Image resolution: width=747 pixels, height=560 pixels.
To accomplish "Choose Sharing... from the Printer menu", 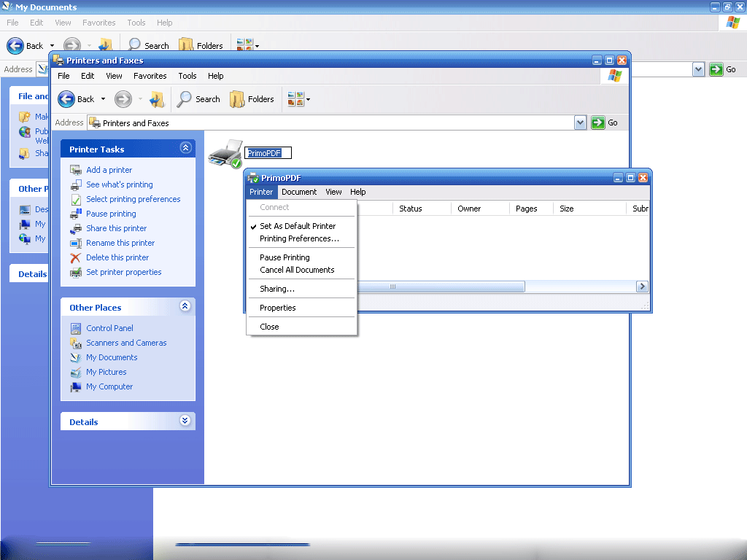I will point(301,289).
